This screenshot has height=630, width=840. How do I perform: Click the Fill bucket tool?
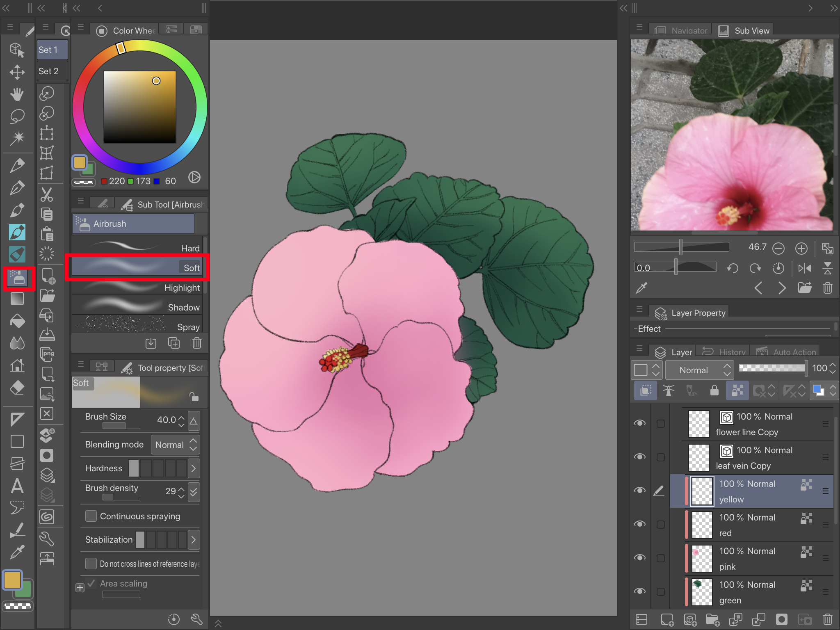click(17, 321)
